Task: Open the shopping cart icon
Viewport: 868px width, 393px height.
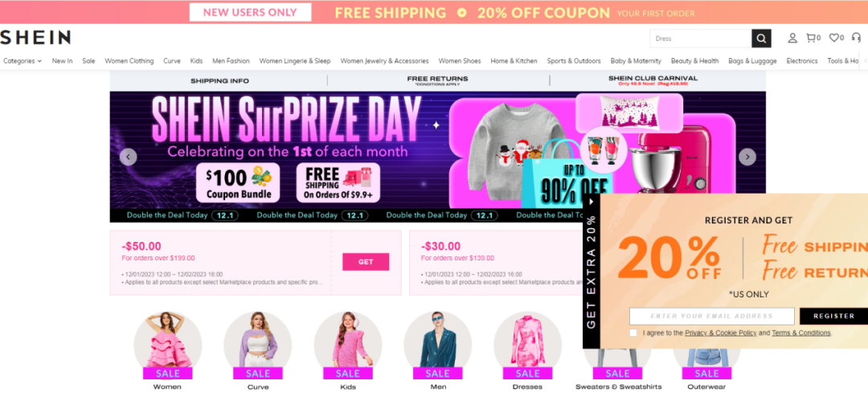Action: [x=813, y=39]
